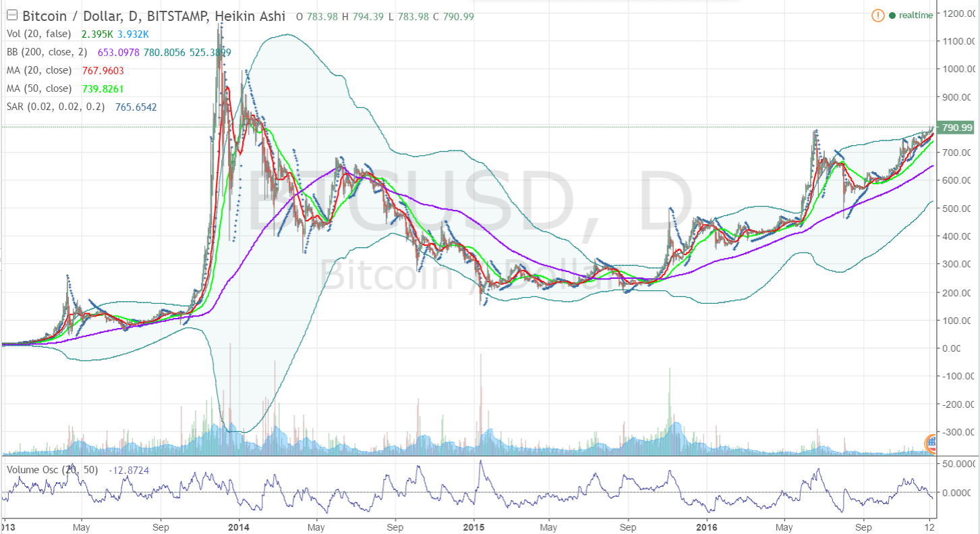Click the green MA value 739.8261

click(x=103, y=88)
